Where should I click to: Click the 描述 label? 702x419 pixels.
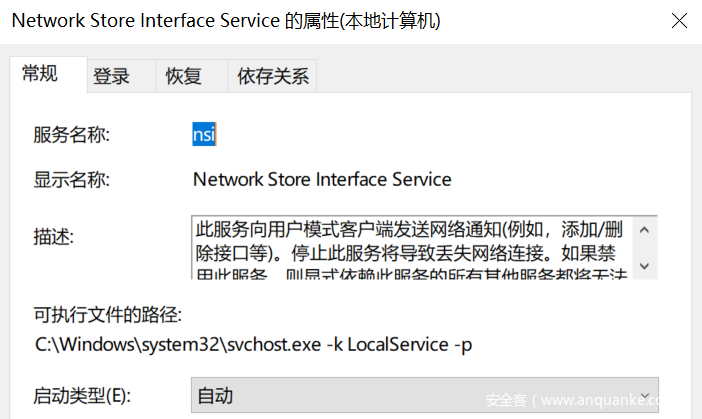[x=55, y=236]
